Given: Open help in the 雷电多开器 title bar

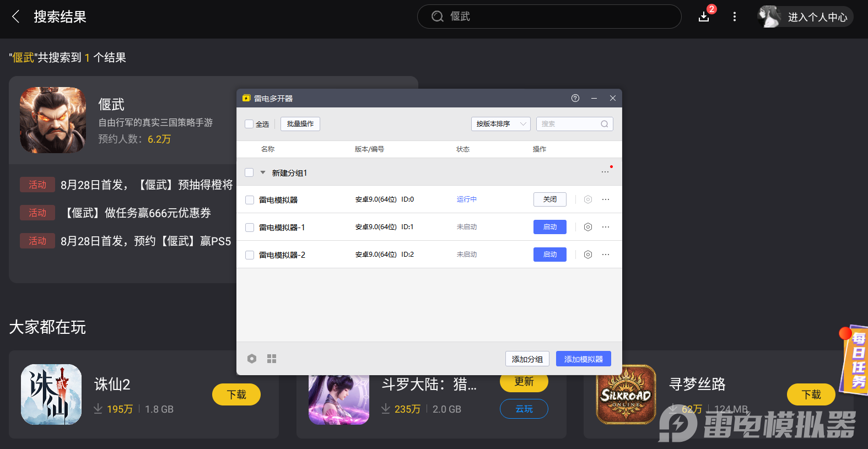Looking at the screenshot, I should (575, 98).
